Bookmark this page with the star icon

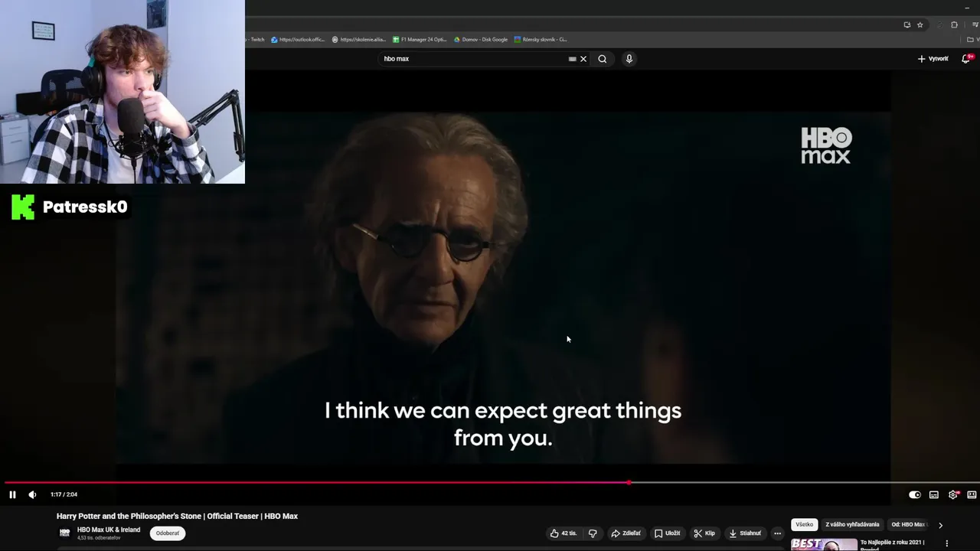(920, 24)
